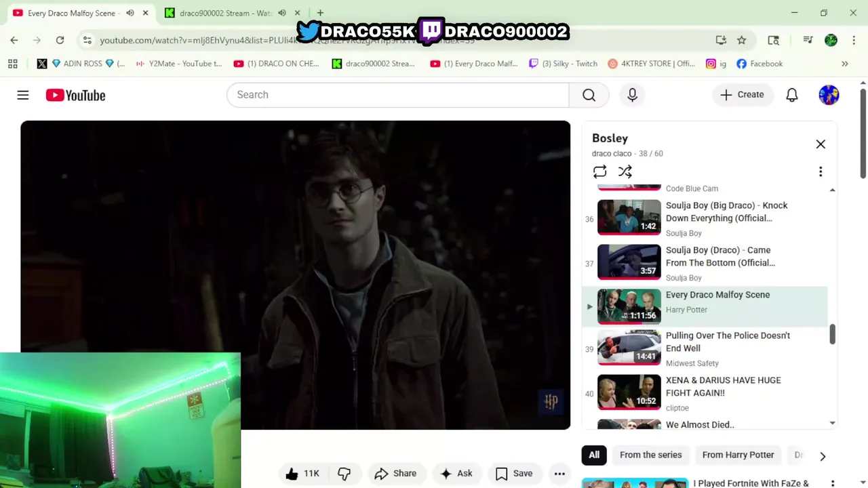868x488 pixels.
Task: Open the Midwest Safety channel name
Action: (692, 363)
